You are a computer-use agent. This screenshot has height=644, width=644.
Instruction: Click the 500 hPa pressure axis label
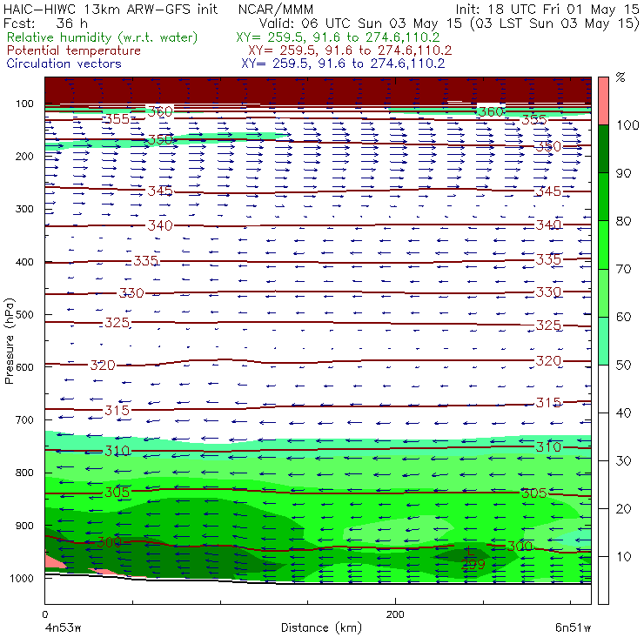24,314
